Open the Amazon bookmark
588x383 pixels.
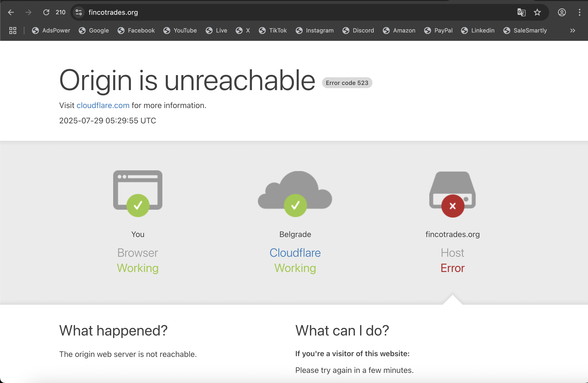(399, 31)
